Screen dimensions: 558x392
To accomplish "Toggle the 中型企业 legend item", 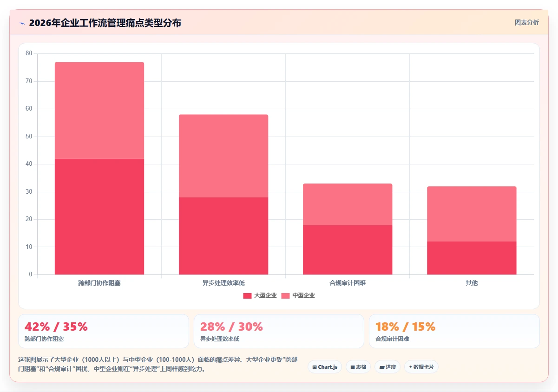I will 298,295.
